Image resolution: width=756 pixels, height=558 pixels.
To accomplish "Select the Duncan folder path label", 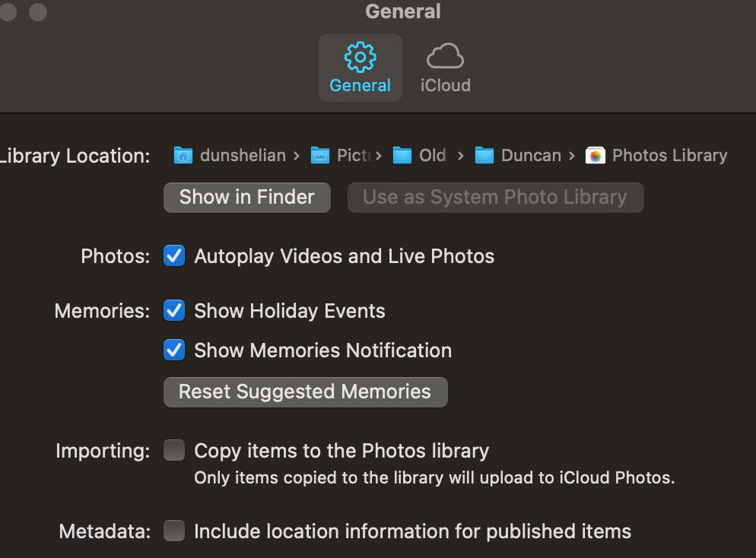I will [x=531, y=156].
